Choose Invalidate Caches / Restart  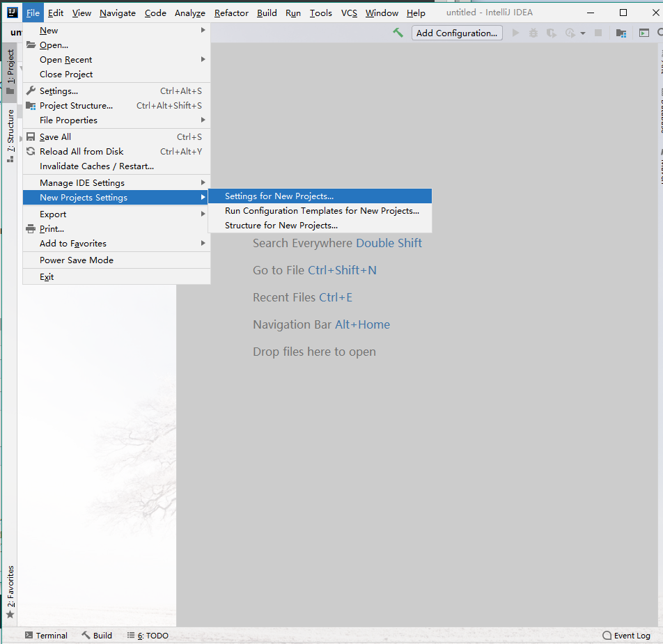[116, 166]
